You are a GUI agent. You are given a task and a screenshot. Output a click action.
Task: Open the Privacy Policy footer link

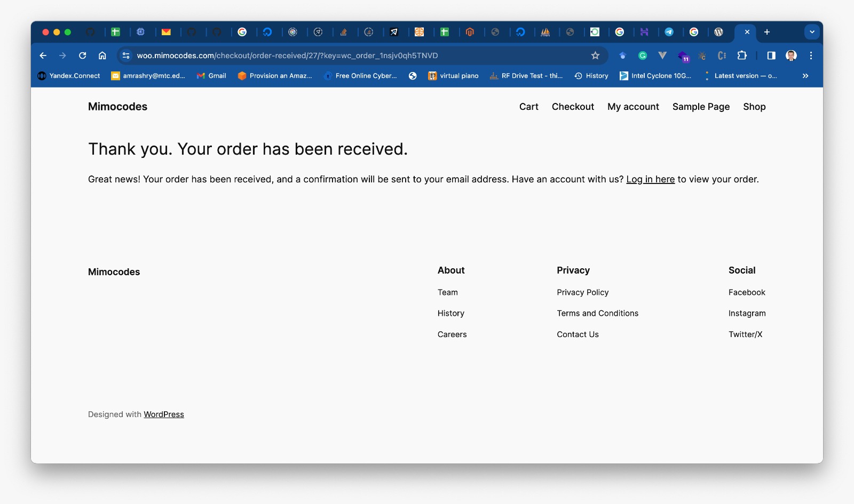[x=582, y=292]
